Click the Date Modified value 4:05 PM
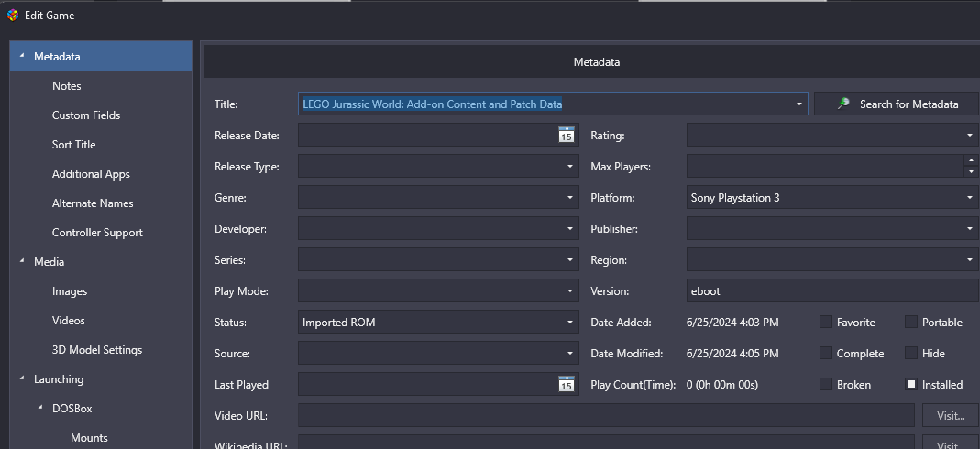Image resolution: width=980 pixels, height=449 pixels. pyautogui.click(x=732, y=354)
